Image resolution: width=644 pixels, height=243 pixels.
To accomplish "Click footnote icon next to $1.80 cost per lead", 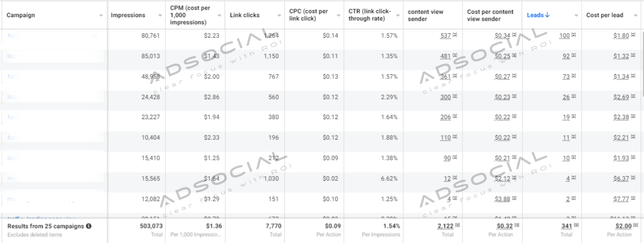I will (633, 35).
